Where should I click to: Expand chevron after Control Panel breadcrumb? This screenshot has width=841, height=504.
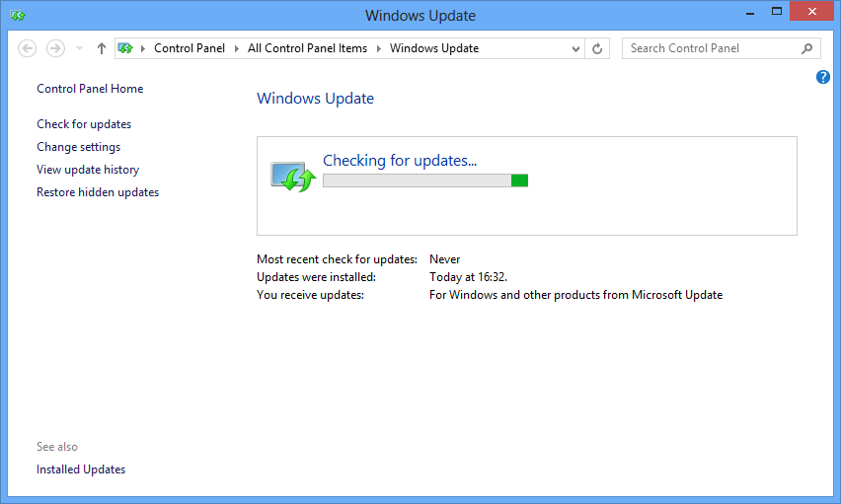[x=237, y=48]
